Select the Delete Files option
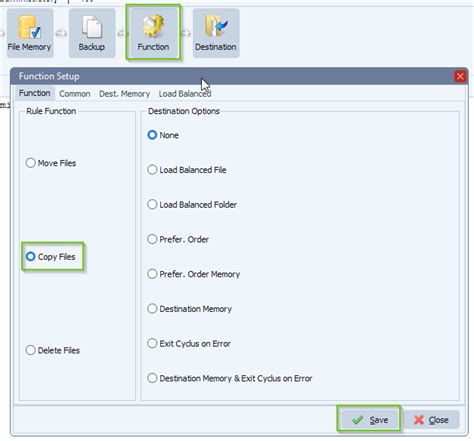 coord(53,350)
